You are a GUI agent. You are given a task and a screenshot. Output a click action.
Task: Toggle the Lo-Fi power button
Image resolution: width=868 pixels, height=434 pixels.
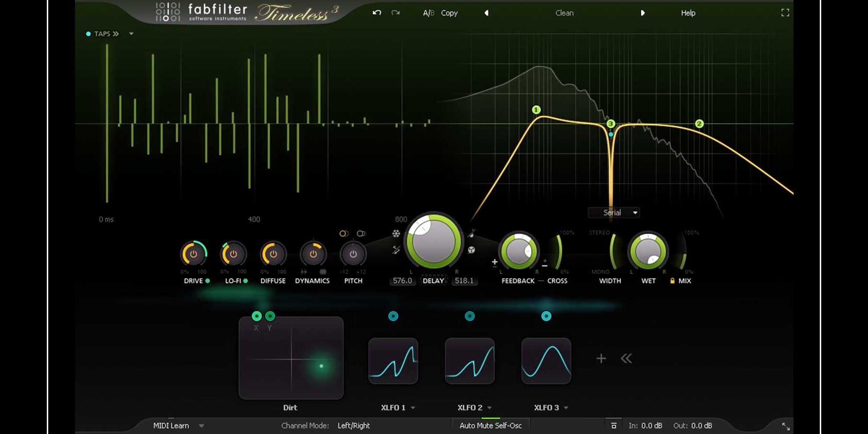(x=233, y=254)
